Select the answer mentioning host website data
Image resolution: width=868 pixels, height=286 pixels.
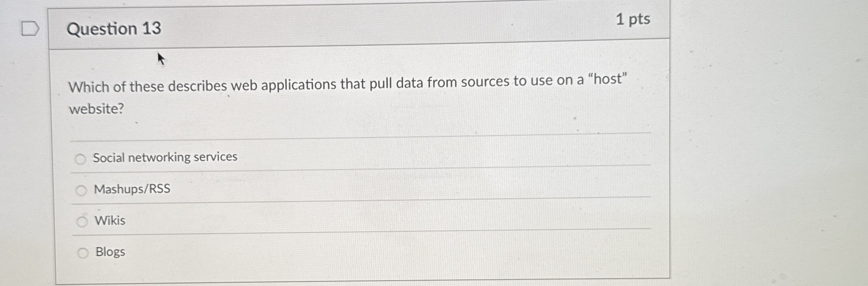132,189
